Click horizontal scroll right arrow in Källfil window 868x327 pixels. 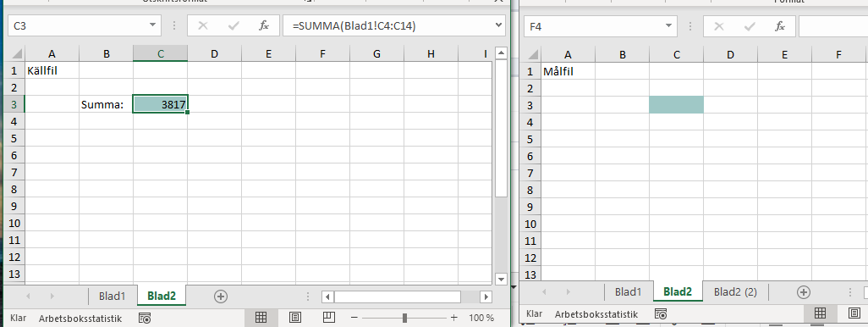tap(486, 297)
